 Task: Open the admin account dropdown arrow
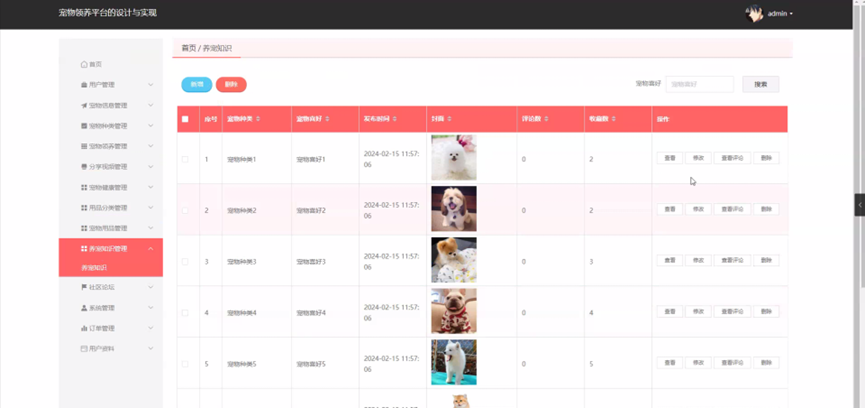tap(791, 14)
